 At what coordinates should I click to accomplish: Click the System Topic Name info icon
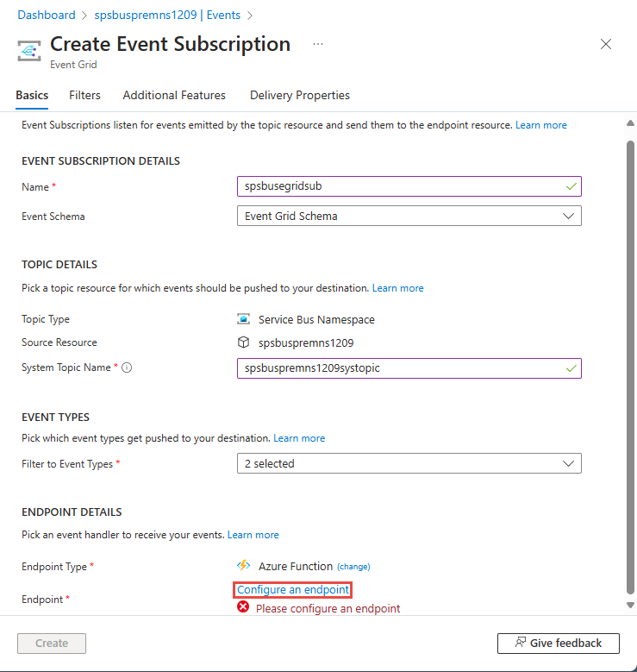[x=127, y=368]
